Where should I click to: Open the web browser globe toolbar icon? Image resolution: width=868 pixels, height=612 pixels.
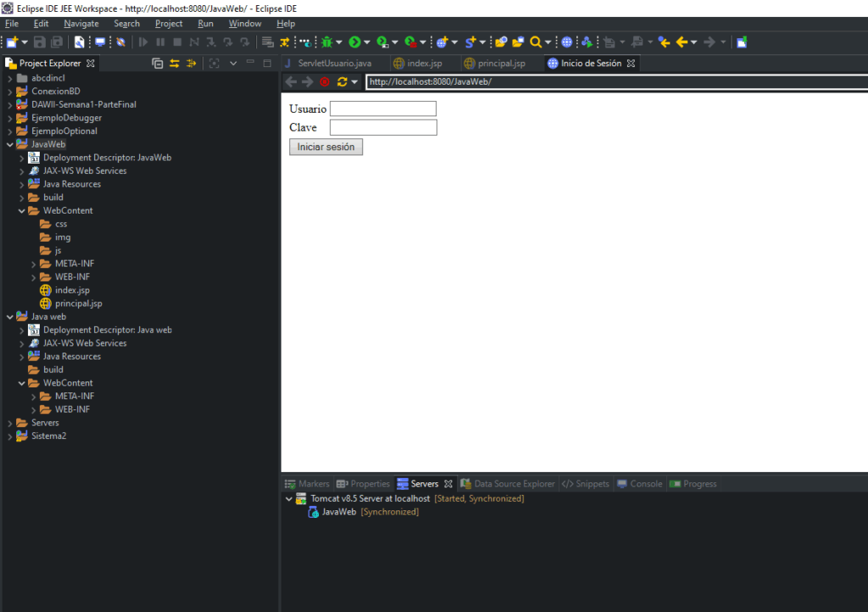tap(566, 42)
